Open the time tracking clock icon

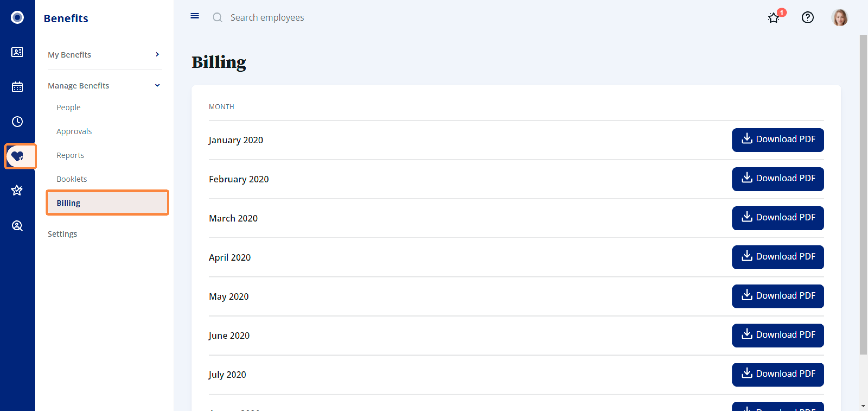point(17,122)
